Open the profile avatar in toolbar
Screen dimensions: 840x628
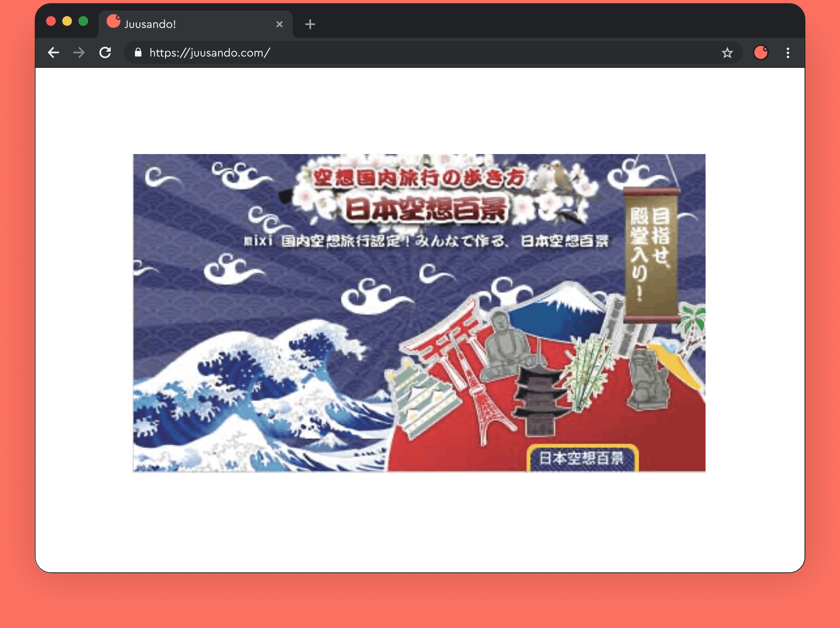761,53
